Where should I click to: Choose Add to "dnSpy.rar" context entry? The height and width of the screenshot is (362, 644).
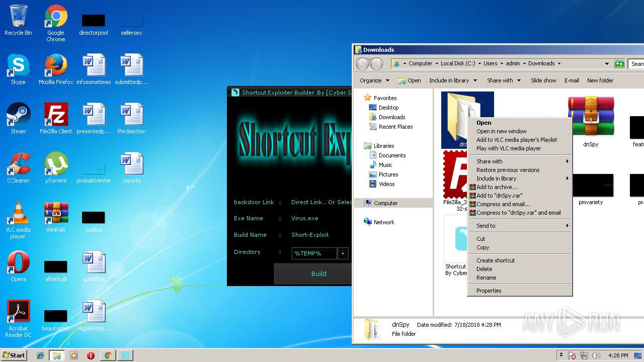(x=520, y=196)
